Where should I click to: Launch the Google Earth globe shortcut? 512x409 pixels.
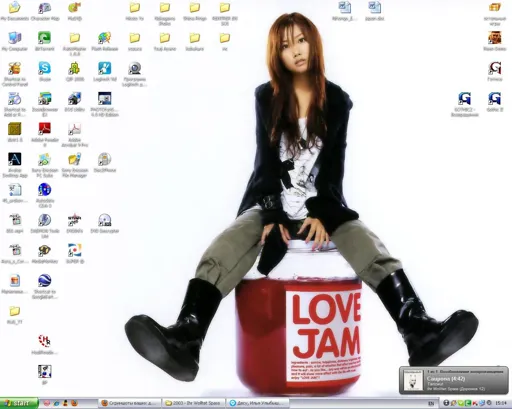tap(44, 281)
